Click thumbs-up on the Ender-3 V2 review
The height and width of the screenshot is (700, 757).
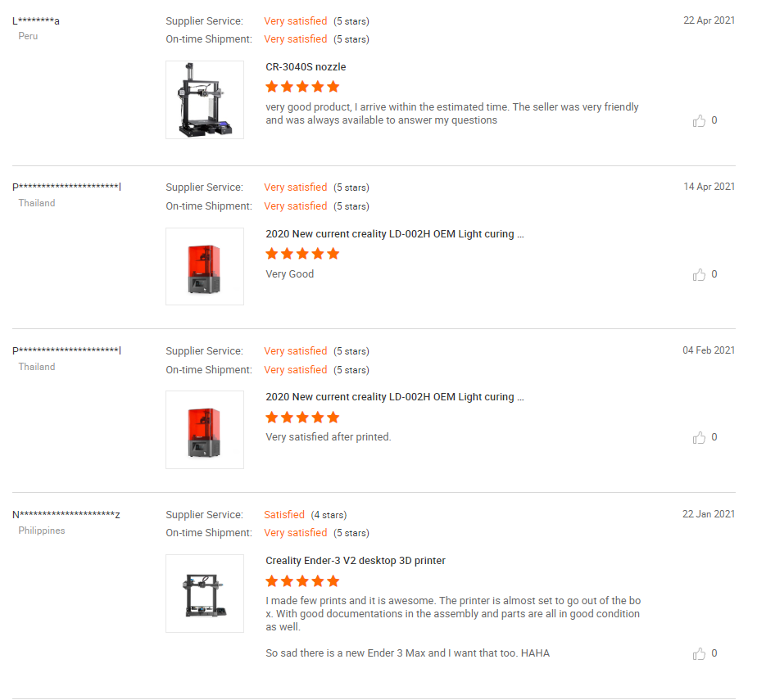click(x=699, y=654)
